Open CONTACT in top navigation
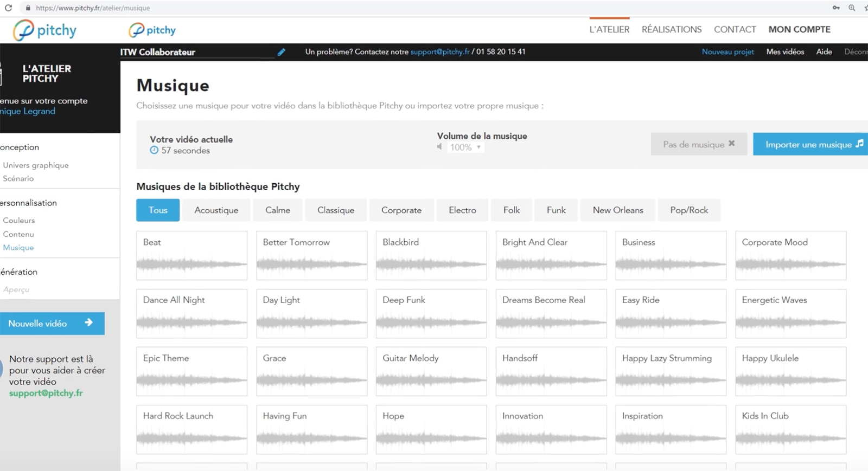Screen dimensions: 868x471 pos(735,29)
